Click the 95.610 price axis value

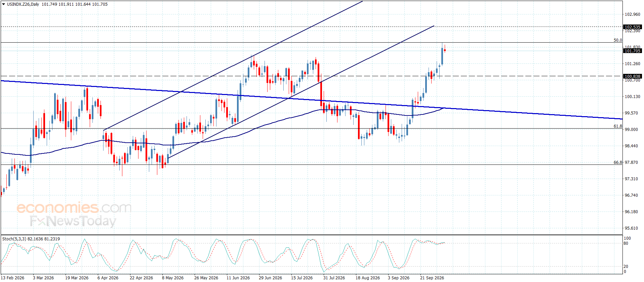(x=631, y=228)
